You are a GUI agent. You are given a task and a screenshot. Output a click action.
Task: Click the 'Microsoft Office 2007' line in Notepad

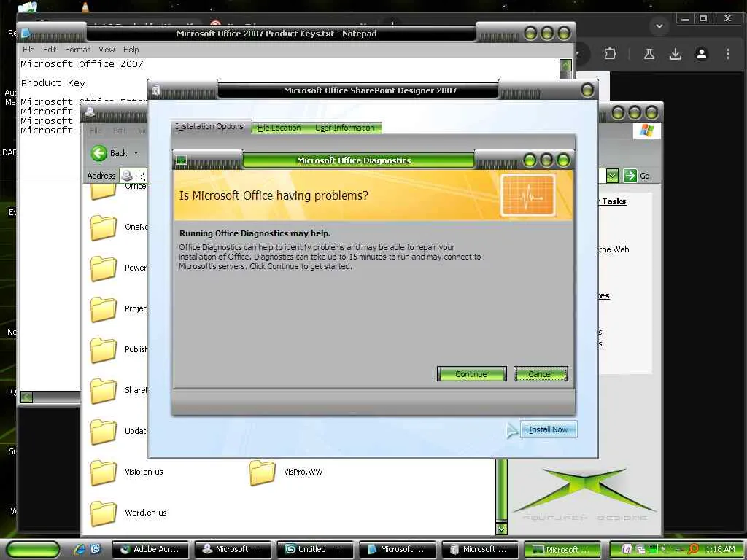point(82,64)
